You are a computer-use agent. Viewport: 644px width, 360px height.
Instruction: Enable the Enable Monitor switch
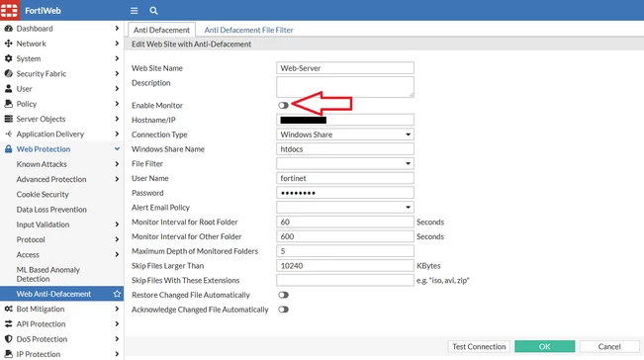pyautogui.click(x=283, y=106)
